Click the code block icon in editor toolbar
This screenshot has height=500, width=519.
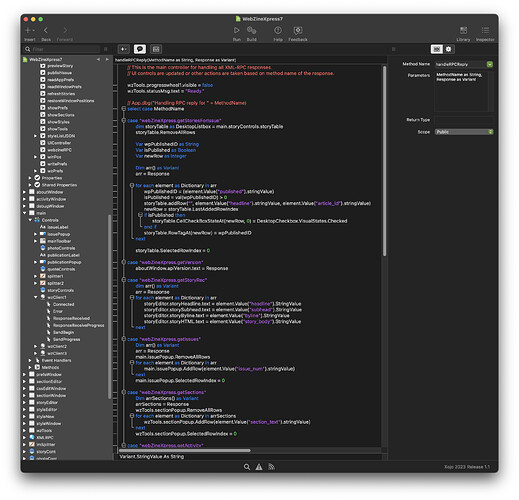156,49
